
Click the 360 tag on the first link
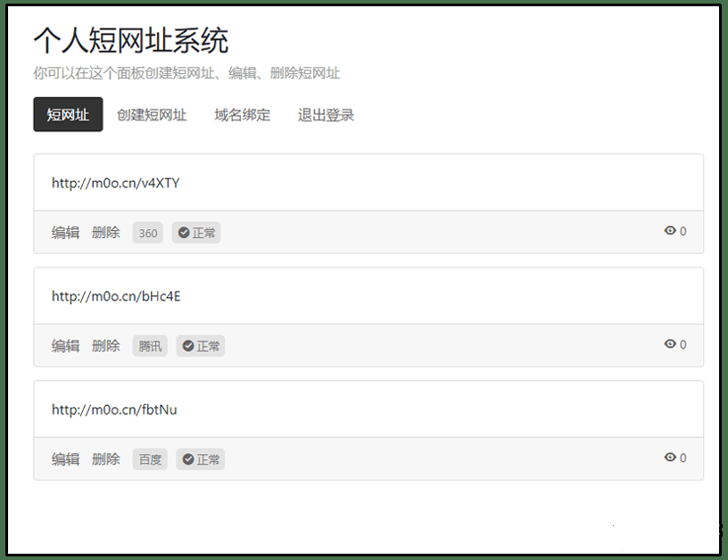tap(147, 232)
